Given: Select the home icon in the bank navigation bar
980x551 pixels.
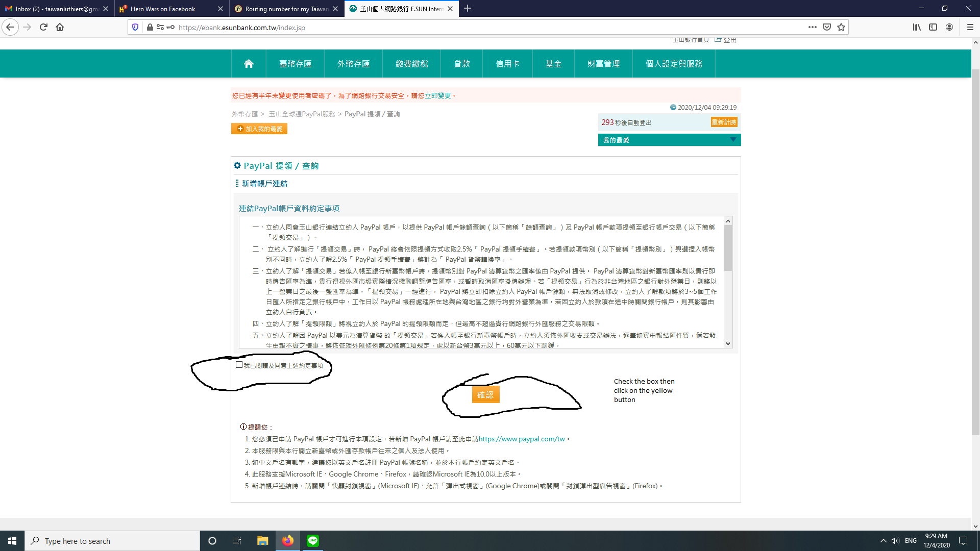Looking at the screenshot, I should click(x=249, y=63).
